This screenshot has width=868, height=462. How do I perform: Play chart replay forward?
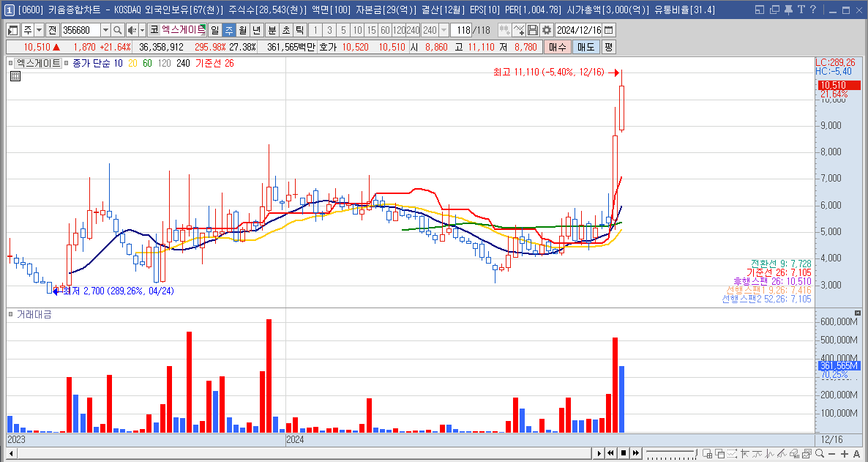599,453
